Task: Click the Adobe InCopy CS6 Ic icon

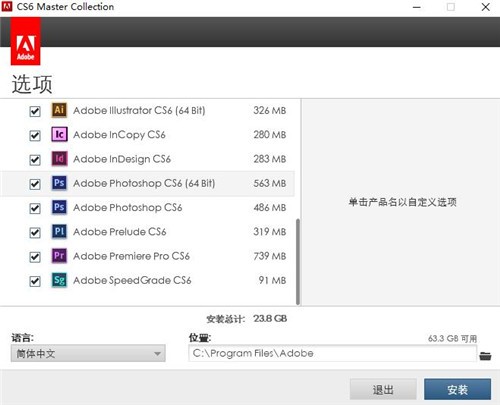Action: pos(59,134)
